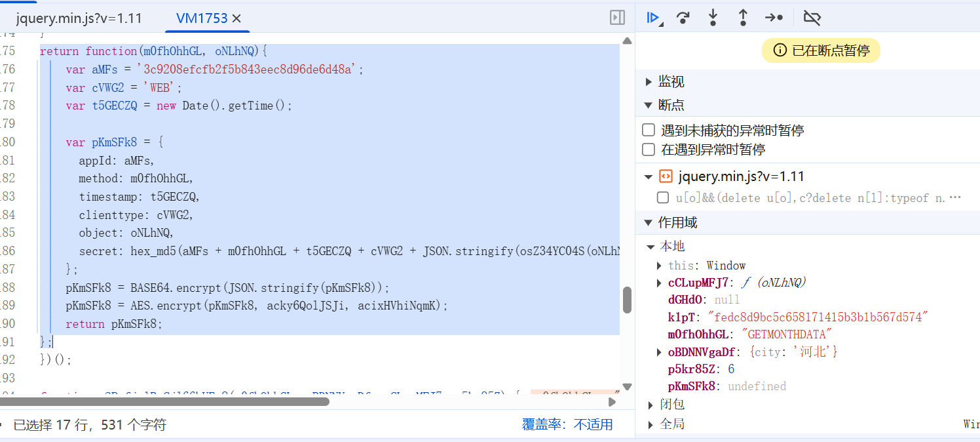Expand the 监视 watch section

(x=649, y=81)
